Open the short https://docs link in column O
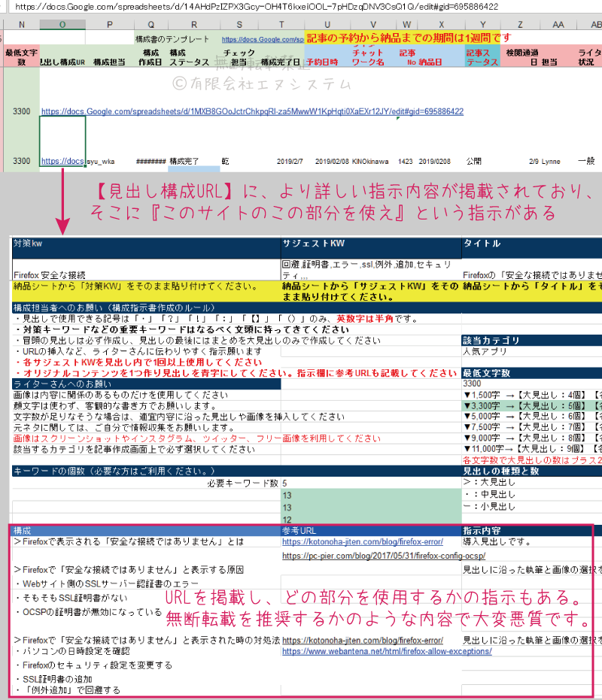This screenshot has height=700, width=602. coord(62,161)
